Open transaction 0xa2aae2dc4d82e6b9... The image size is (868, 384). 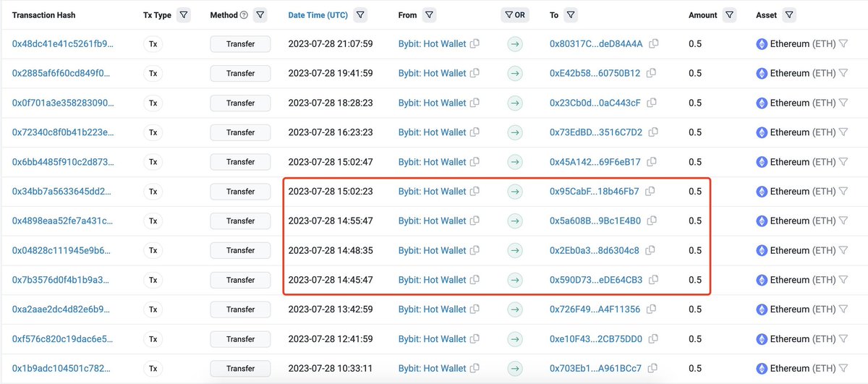click(61, 310)
